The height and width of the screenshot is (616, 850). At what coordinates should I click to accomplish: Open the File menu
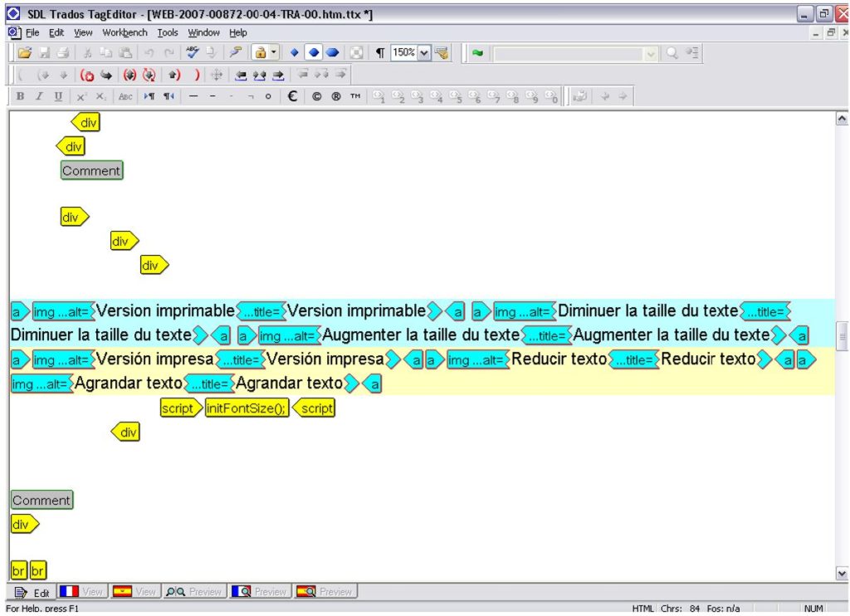pos(32,32)
